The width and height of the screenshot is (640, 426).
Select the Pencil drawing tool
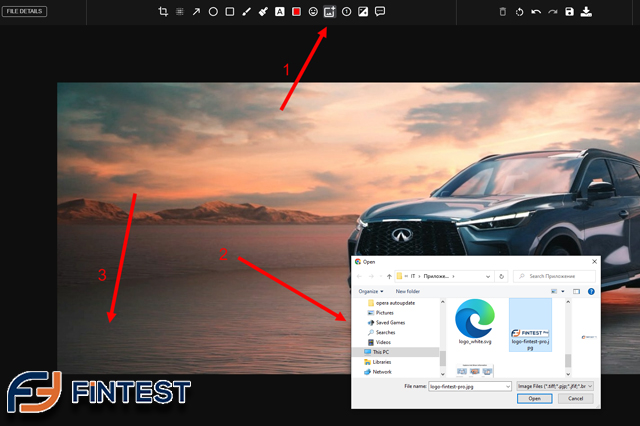click(246, 12)
